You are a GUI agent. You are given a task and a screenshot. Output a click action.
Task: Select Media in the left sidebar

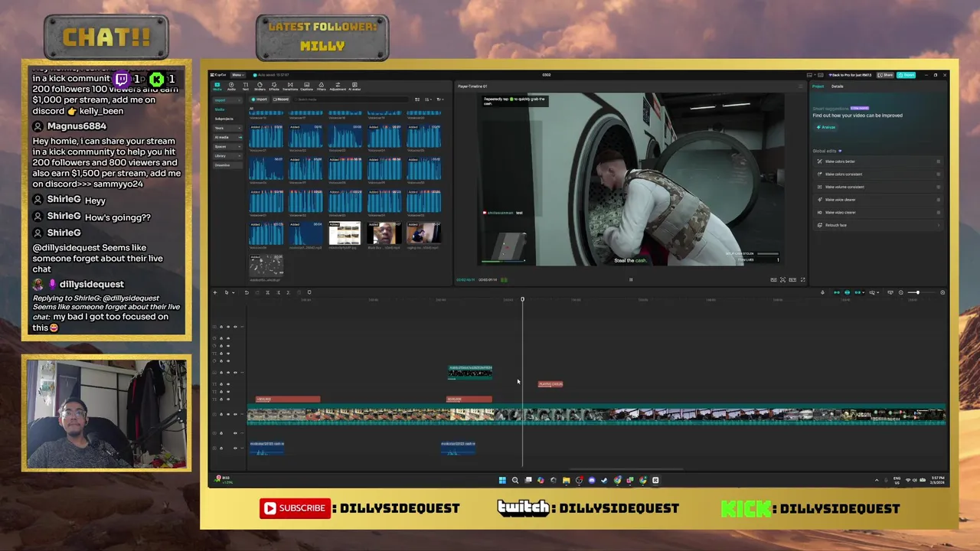tap(220, 109)
